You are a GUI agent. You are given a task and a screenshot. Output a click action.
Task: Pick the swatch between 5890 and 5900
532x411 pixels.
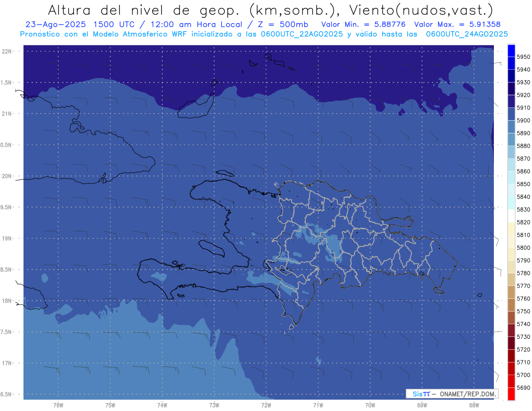[511, 127]
